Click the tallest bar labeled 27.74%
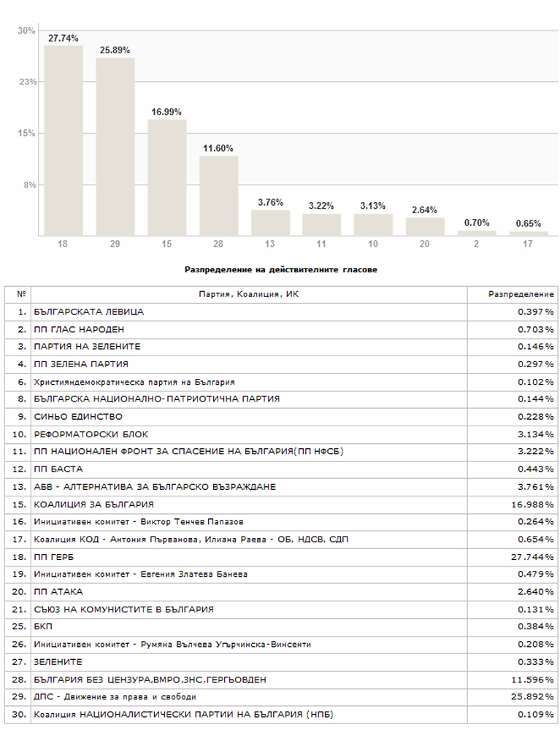The image size is (560, 730). pyautogui.click(x=63, y=140)
